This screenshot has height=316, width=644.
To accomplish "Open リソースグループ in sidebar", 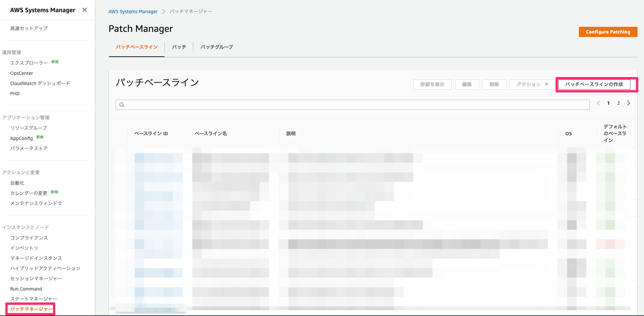I will (28, 128).
